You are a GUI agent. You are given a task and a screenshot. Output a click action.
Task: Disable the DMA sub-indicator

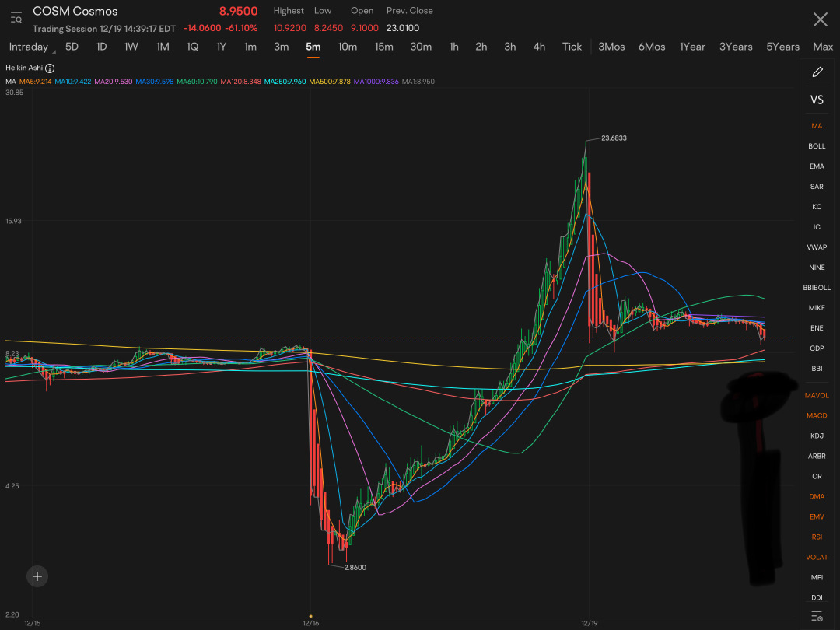pos(817,496)
